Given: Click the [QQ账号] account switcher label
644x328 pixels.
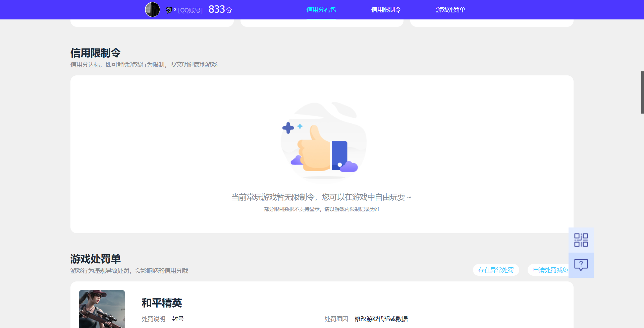Looking at the screenshot, I should 190,10.
